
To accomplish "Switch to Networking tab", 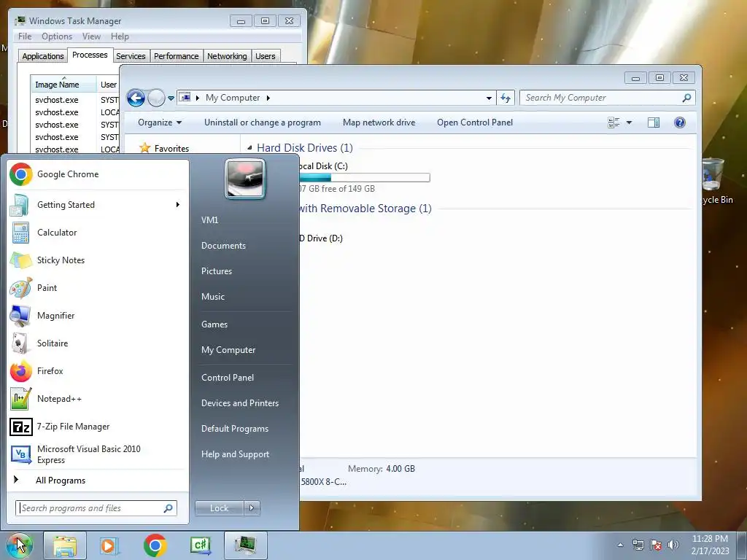I will pyautogui.click(x=228, y=56).
